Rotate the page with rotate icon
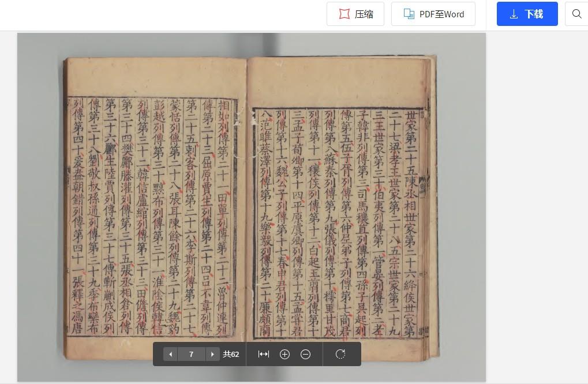The width and height of the screenshot is (588, 384). coord(340,354)
